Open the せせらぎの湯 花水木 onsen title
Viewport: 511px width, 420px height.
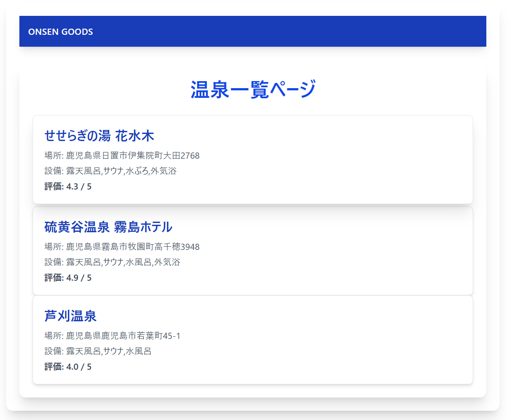(99, 136)
